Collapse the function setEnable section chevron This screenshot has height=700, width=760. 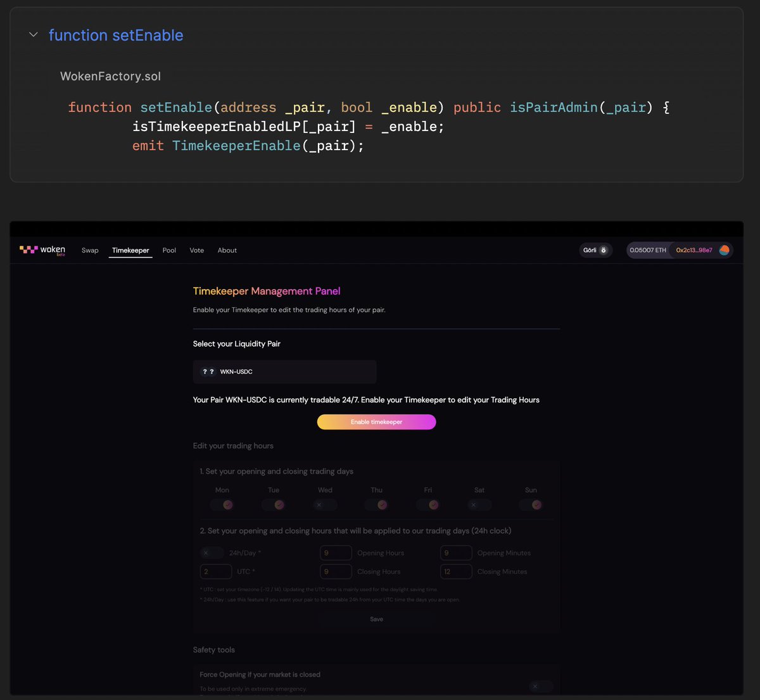pos(34,35)
